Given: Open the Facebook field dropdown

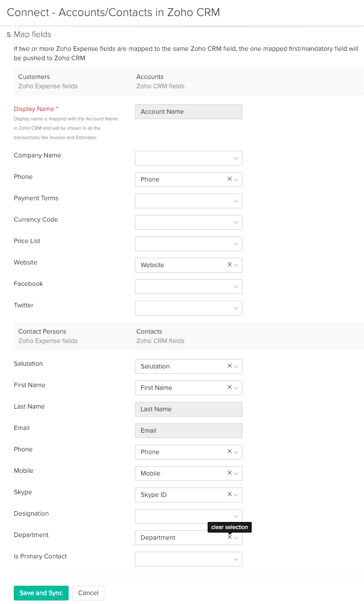Looking at the screenshot, I should (188, 286).
